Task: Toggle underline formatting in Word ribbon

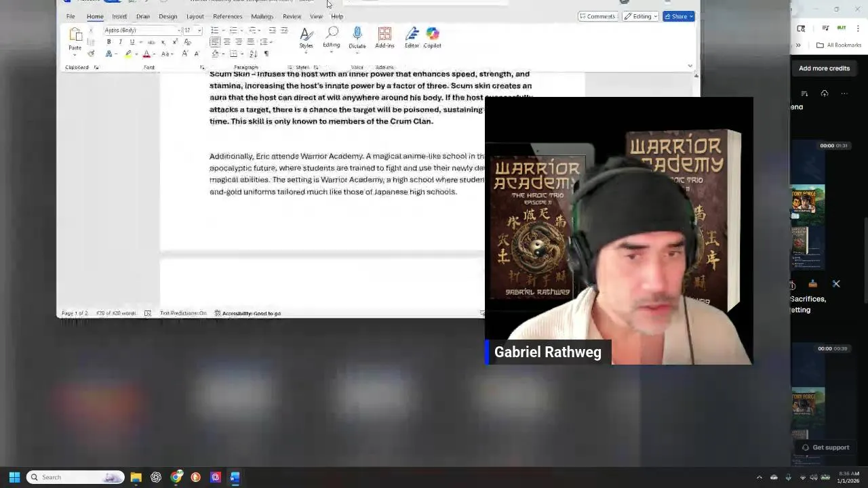Action: (132, 42)
